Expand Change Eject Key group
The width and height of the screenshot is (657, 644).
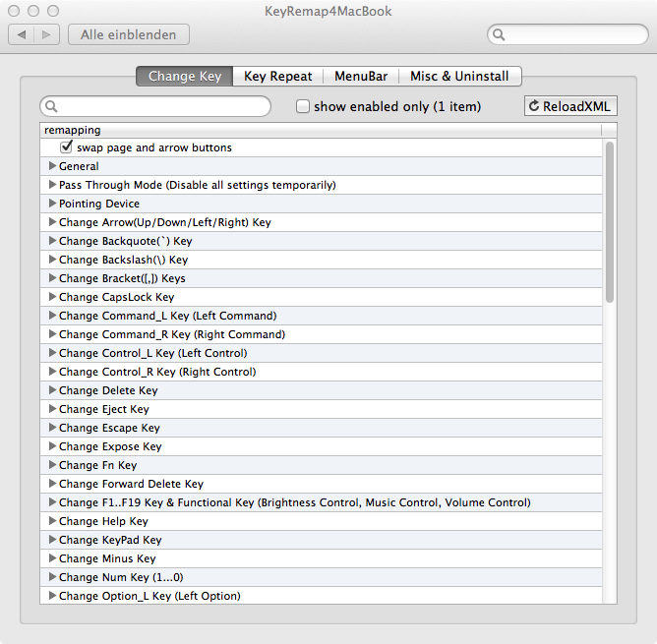(52, 409)
